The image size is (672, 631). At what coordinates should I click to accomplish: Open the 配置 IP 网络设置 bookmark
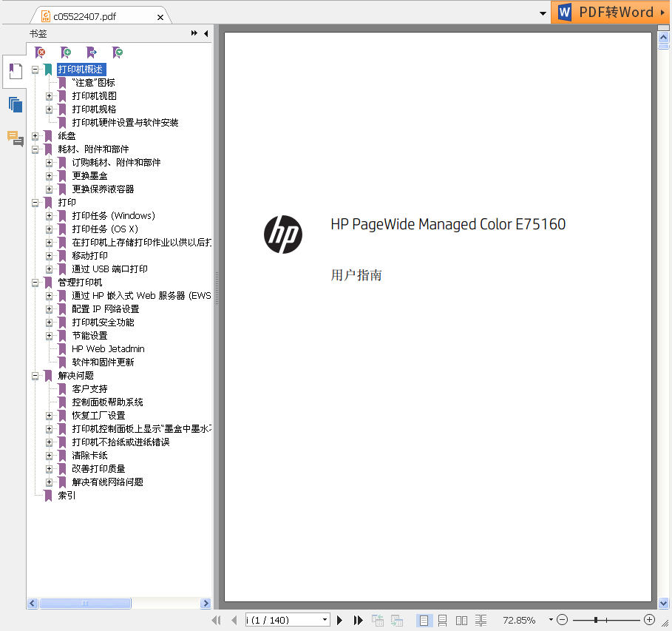coord(106,309)
